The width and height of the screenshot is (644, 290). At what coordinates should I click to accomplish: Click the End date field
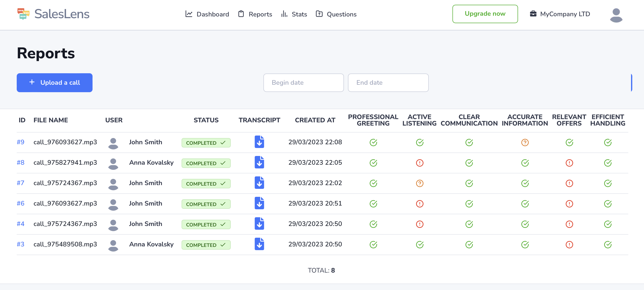(x=388, y=83)
